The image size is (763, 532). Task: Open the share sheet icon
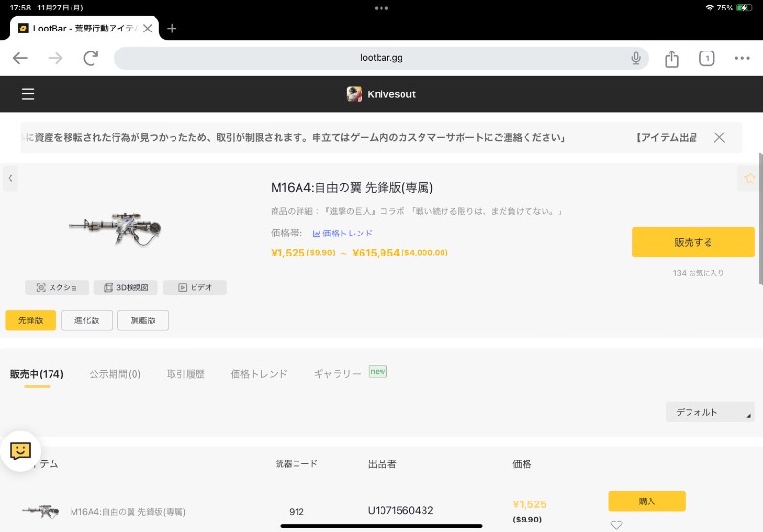[671, 58]
